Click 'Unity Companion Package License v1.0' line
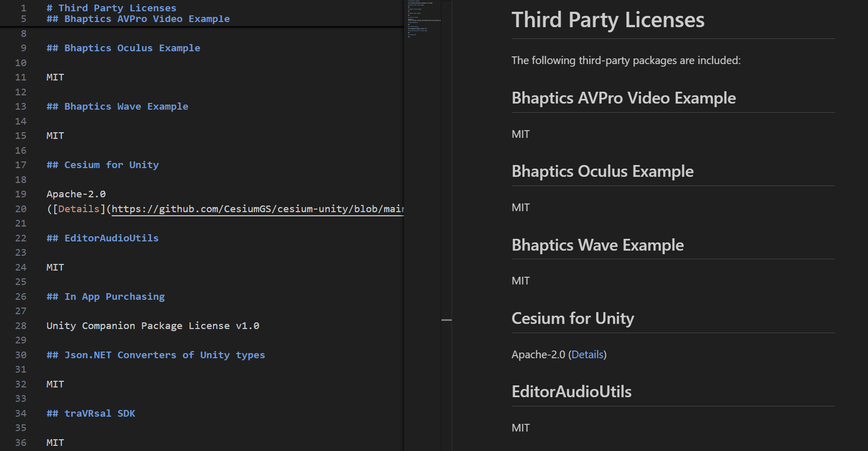This screenshot has height=451, width=868. pos(153,326)
